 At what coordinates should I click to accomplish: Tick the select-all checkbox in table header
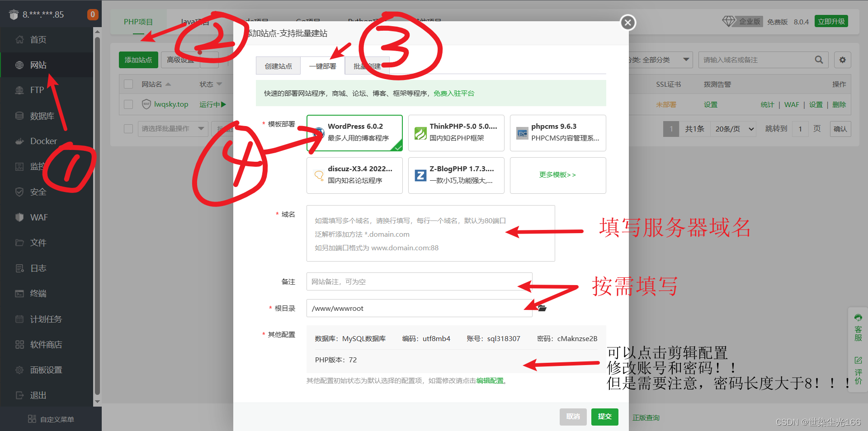[x=128, y=84]
